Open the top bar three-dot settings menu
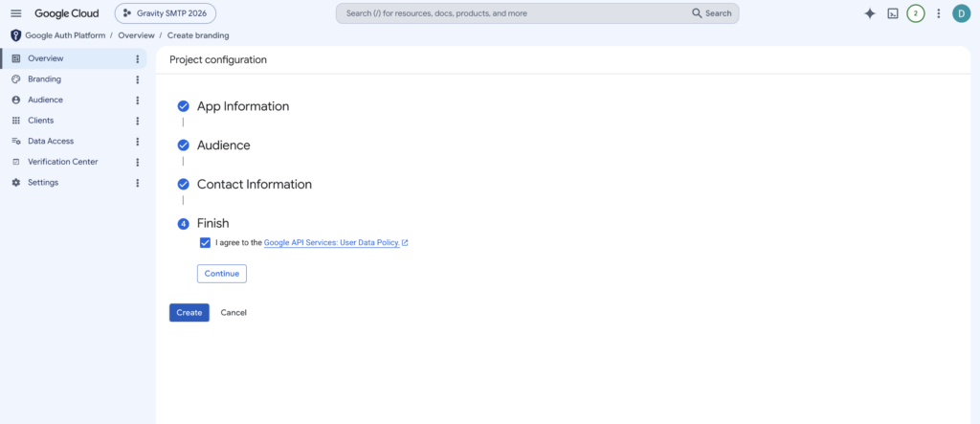 pyautogui.click(x=938, y=13)
